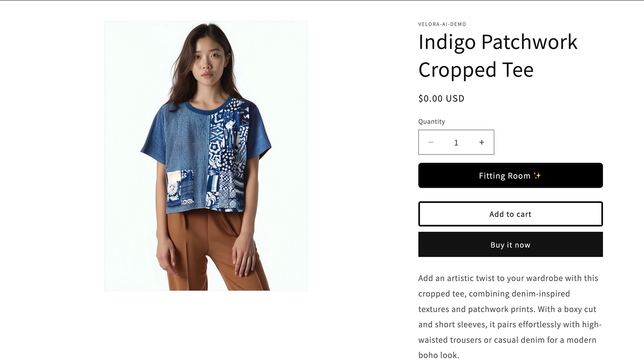Decrease quantity with the minus icon
Viewport: 644px width, 362px height.
431,142
